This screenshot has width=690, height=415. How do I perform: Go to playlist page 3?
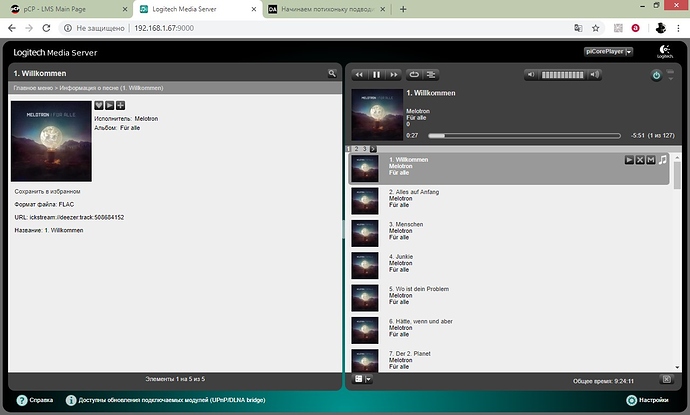tap(364, 149)
